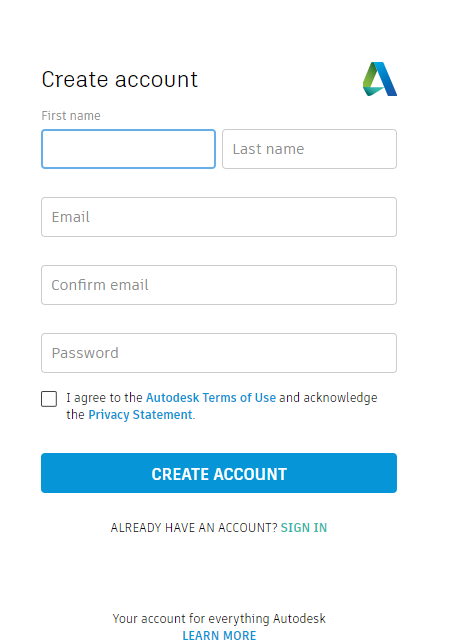This screenshot has width=455, height=642.
Task: Click 'Your account for everything Autodesk' text
Action: point(219,618)
